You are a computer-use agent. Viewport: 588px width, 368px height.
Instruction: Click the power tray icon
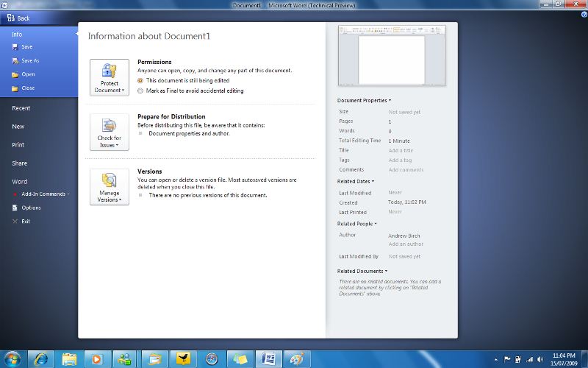click(518, 359)
